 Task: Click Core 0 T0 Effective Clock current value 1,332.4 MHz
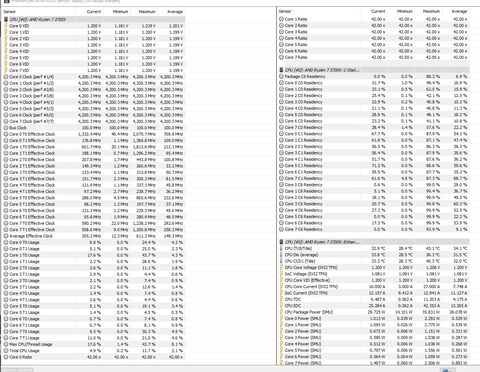[x=90, y=134]
